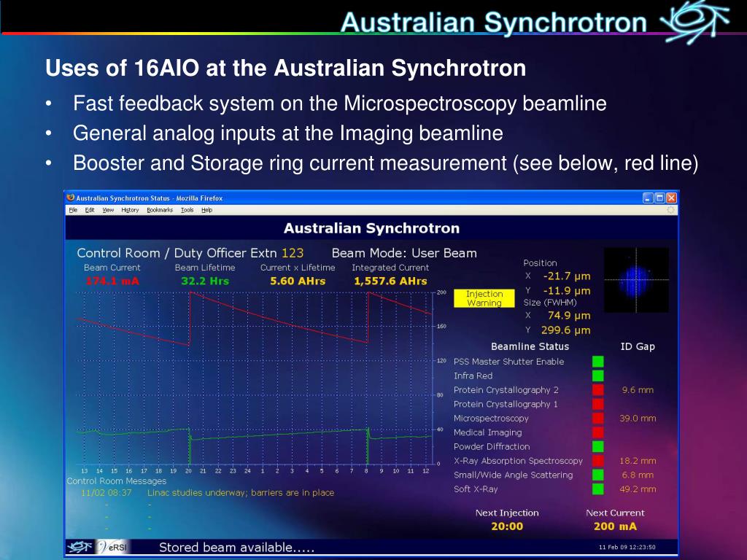Image resolution: width=747 pixels, height=560 pixels.
Task: Click the Microspectroscopy red status indicator
Action: click(x=598, y=418)
